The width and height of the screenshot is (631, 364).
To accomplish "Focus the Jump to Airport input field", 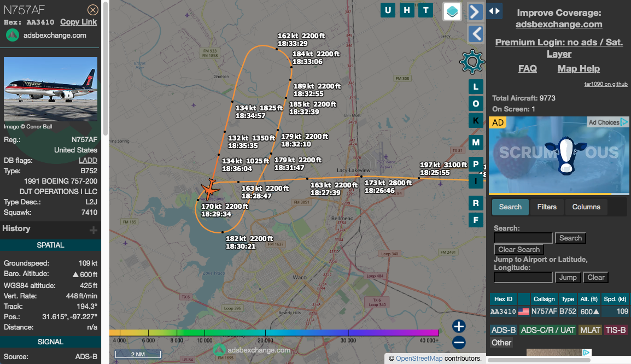I will point(523,277).
